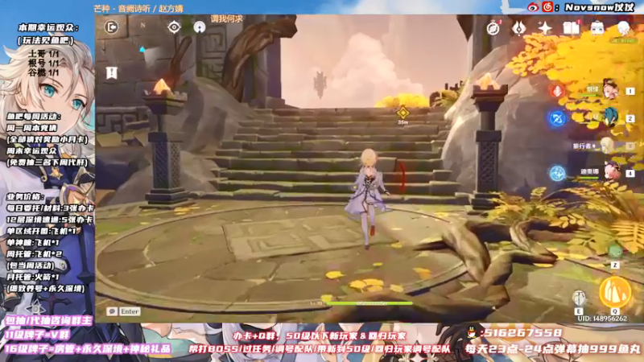This screenshot has height=362, width=644.
Task: Click the 业务价格: heading
Action: pos(25,196)
